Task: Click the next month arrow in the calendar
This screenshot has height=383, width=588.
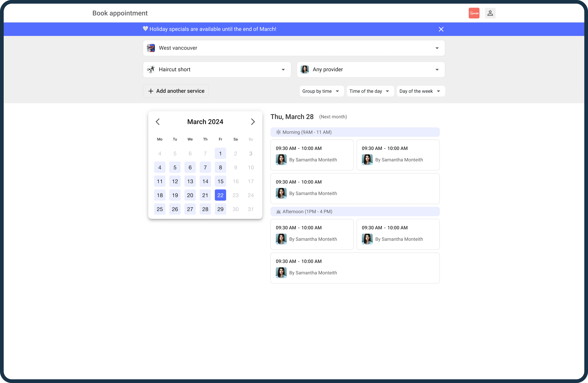Action: tap(253, 121)
